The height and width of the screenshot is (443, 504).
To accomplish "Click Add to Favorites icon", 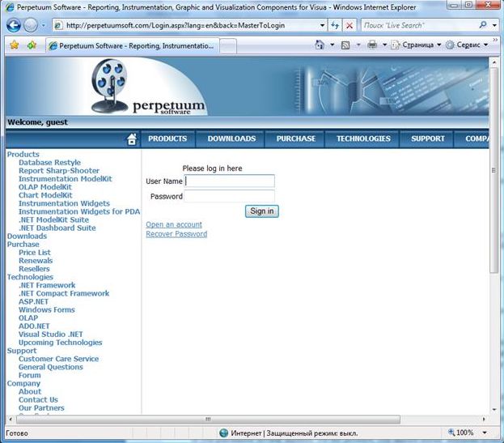I will [32, 45].
